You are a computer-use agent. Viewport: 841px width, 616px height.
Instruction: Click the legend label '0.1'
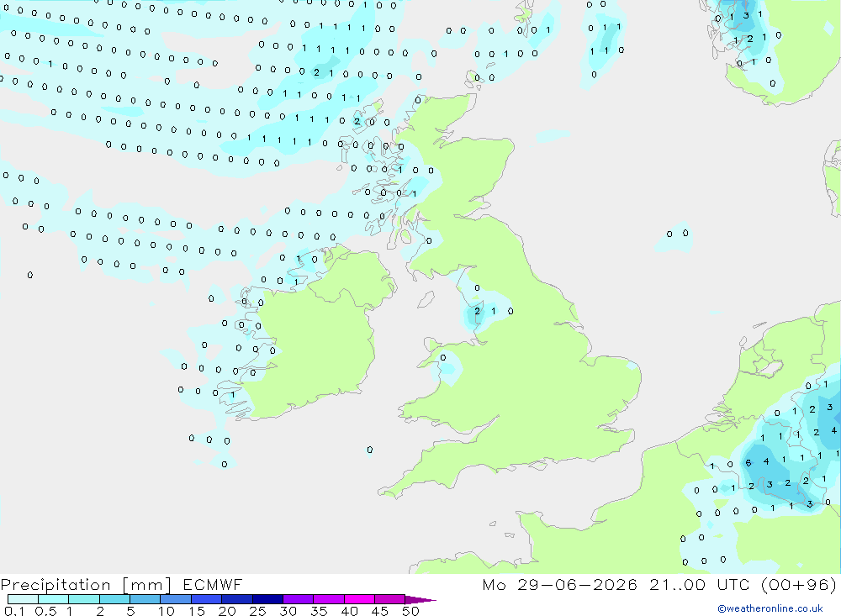point(14,611)
